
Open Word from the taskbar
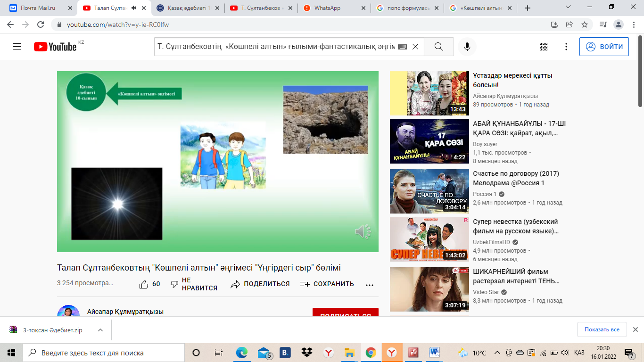(x=434, y=353)
